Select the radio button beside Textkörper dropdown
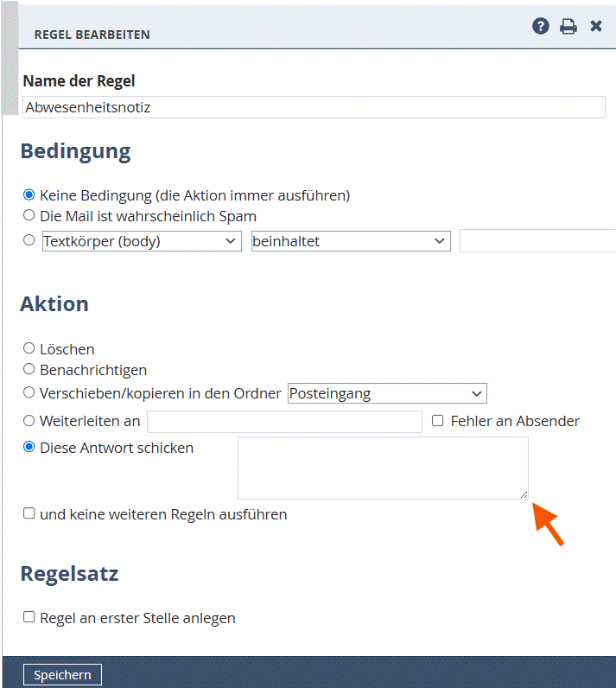Screen dimensions: 616x688 29,240
